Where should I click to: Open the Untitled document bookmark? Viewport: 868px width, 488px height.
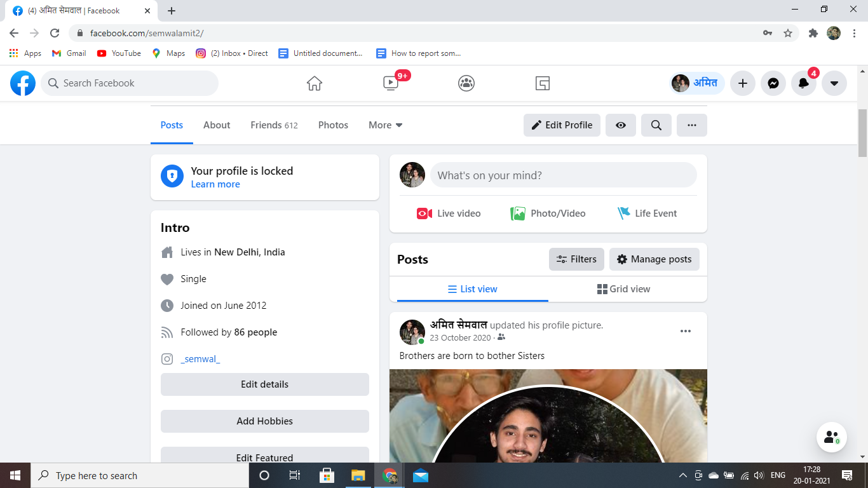click(x=321, y=53)
